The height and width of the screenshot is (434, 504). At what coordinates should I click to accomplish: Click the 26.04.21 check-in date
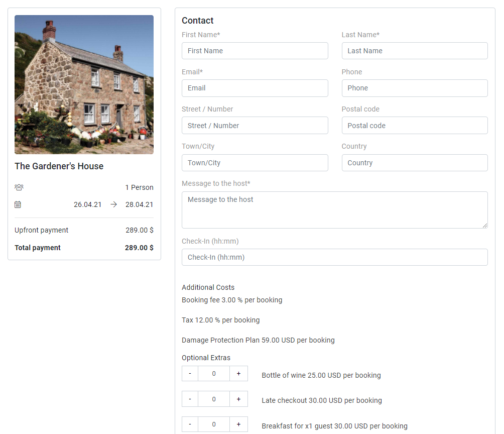click(x=87, y=204)
